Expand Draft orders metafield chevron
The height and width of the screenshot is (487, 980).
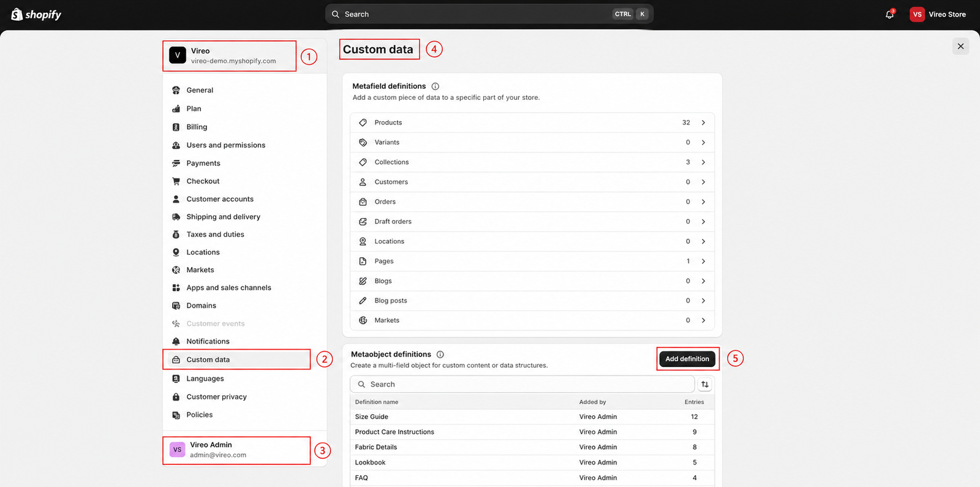703,222
